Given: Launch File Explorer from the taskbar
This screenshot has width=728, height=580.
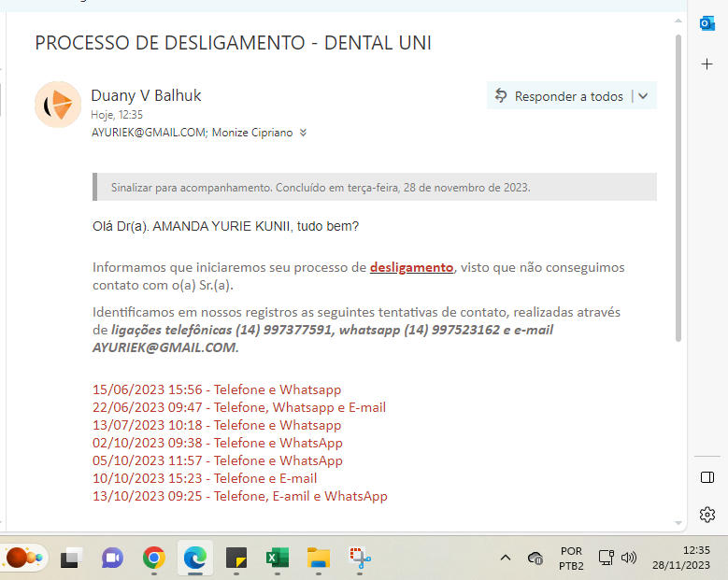Looking at the screenshot, I should (319, 558).
